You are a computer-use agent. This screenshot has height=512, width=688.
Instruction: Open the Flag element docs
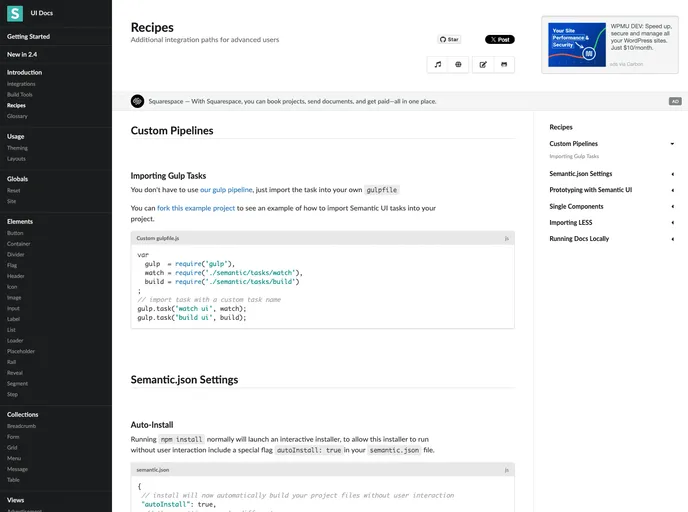click(x=12, y=265)
